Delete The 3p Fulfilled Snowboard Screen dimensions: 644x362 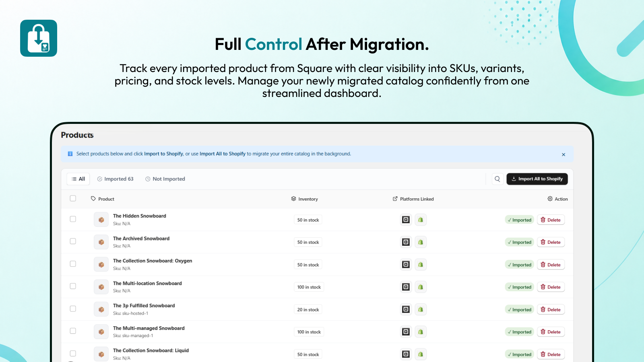(x=551, y=310)
